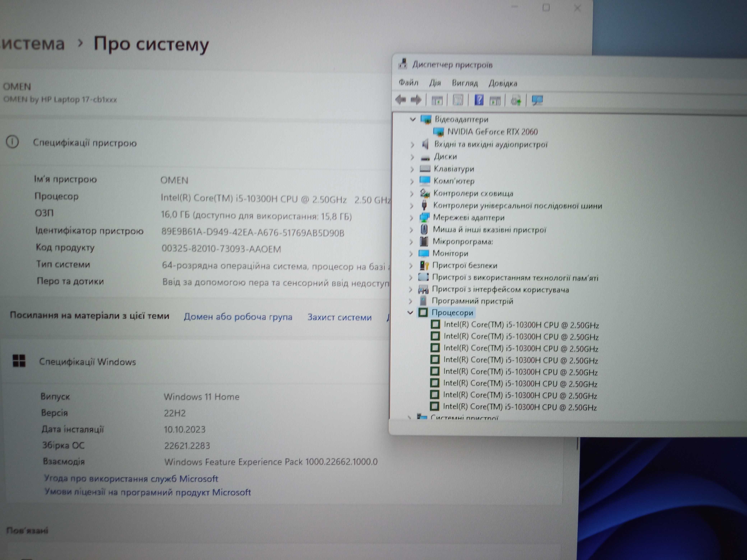747x560 pixels.
Task: Click OMEN by HP Laptop 17-cb1xxx text
Action: (x=60, y=100)
